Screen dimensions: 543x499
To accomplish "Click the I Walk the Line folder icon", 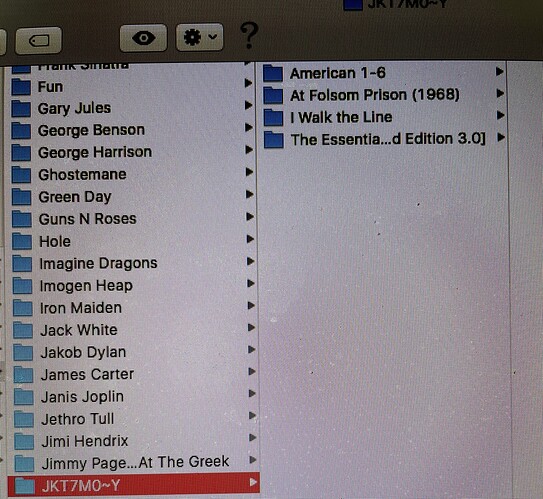I will point(274,117).
